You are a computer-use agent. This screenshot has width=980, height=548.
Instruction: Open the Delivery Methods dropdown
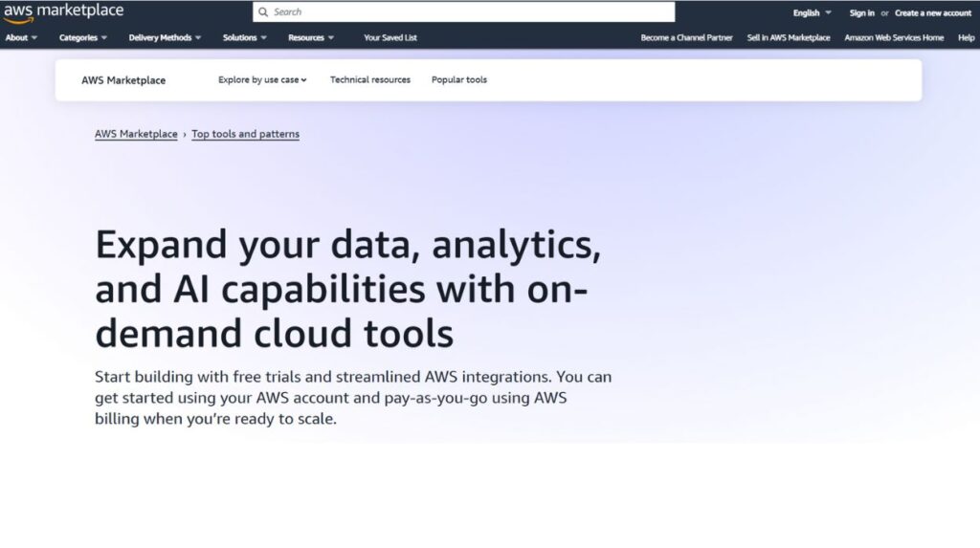(165, 37)
